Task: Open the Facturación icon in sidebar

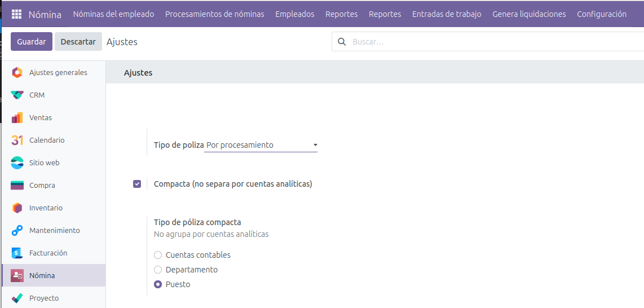Action: point(17,253)
